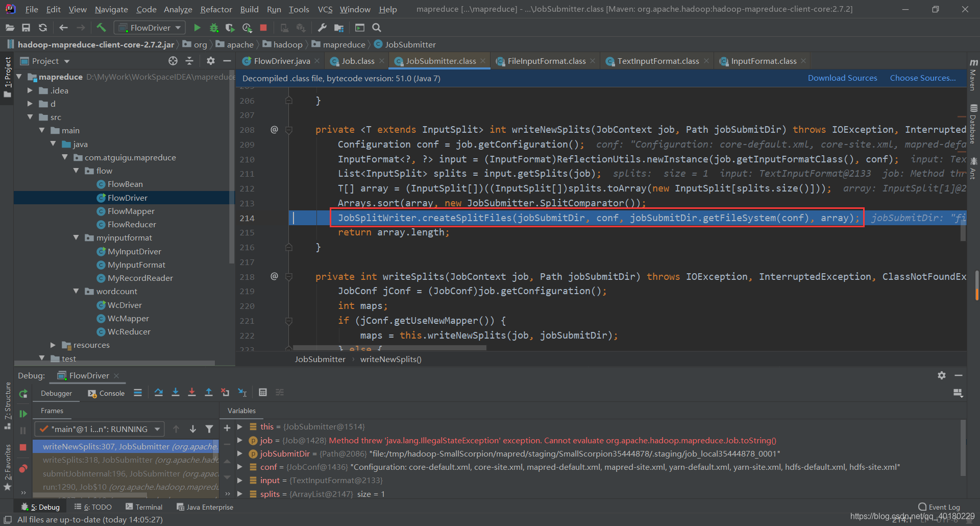Click the Step Out debugger icon
Screen dimensions: 980x526
(x=209, y=392)
